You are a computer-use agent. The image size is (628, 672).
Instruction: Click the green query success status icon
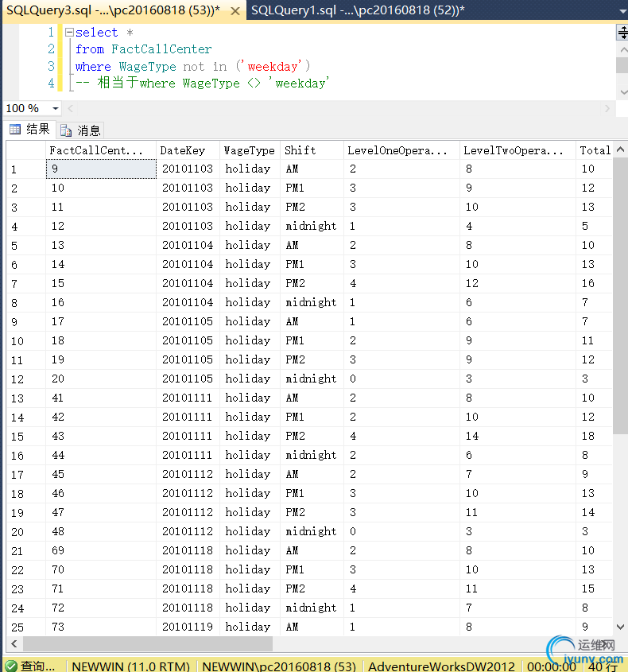(10, 666)
